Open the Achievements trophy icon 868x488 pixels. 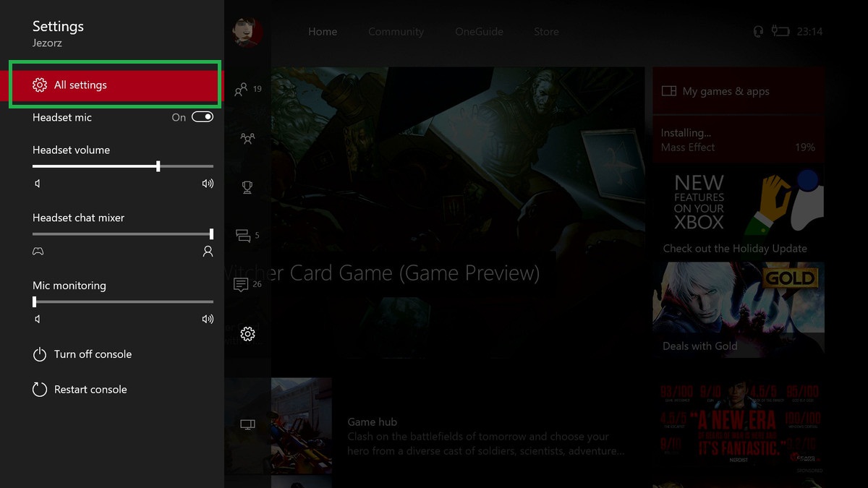(247, 187)
